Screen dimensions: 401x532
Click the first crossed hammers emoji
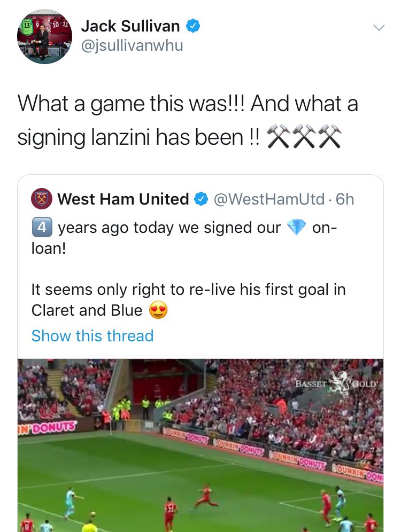pyautogui.click(x=279, y=136)
